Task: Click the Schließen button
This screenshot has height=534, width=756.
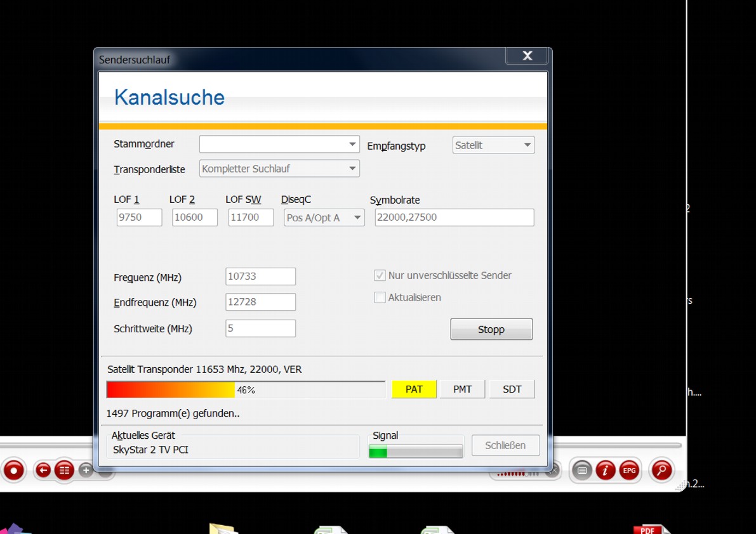Action: (505, 445)
